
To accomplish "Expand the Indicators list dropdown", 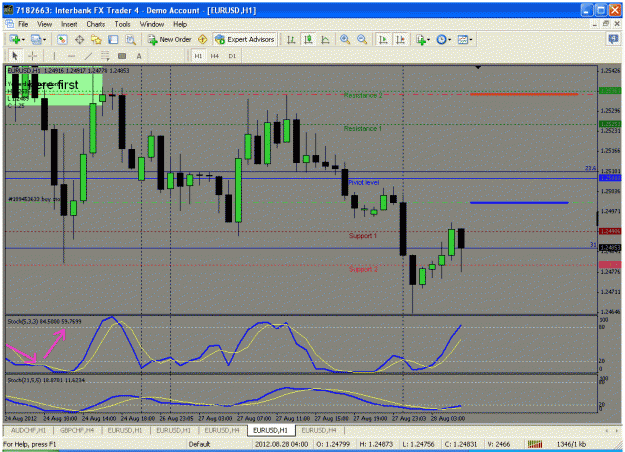I will tap(428, 39).
